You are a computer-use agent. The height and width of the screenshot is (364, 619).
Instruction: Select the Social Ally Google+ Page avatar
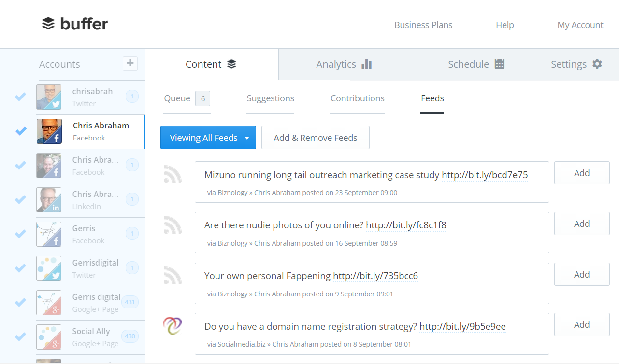tap(49, 337)
